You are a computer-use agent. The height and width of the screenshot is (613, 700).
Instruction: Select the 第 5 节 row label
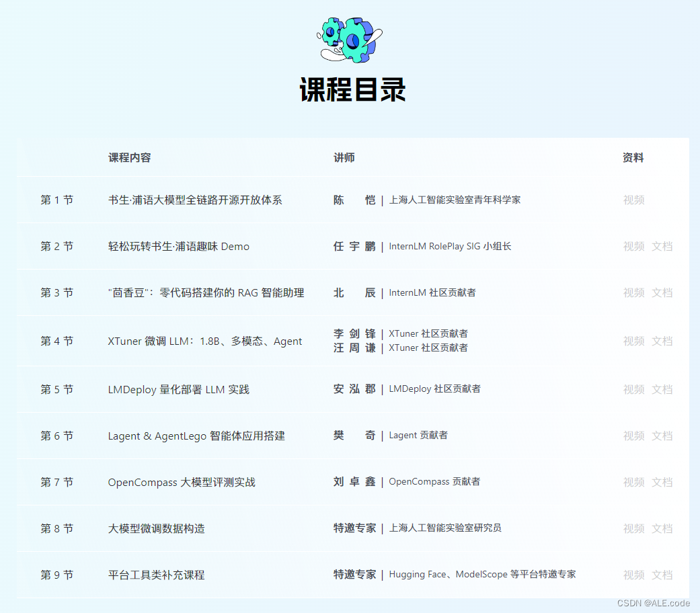(56, 389)
